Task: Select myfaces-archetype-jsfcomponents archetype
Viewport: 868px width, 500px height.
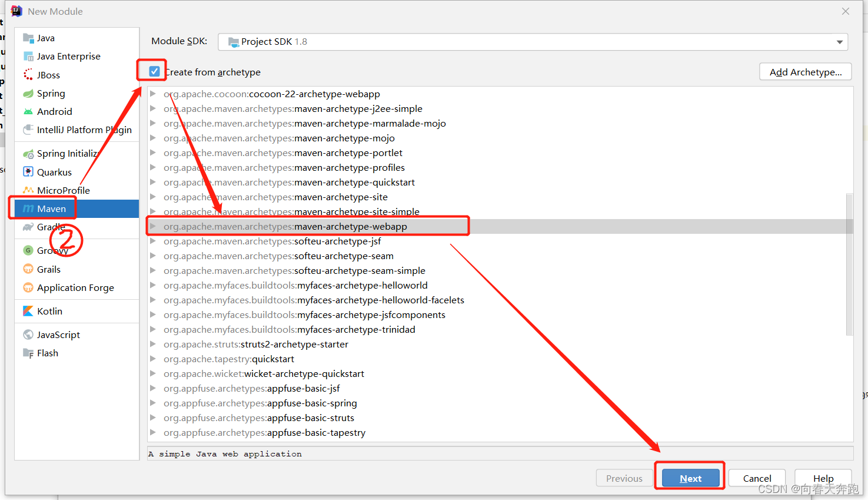Action: (500, 314)
